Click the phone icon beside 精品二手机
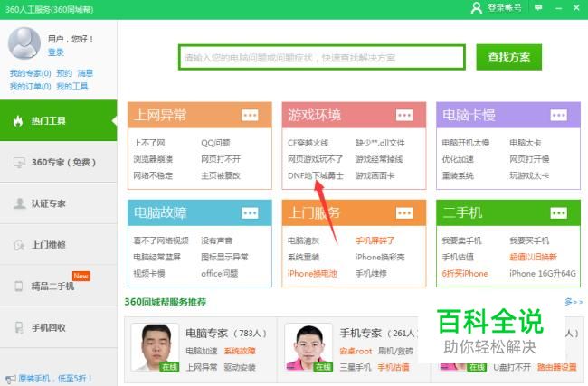Viewport: 588px width, 386px height. (18, 287)
